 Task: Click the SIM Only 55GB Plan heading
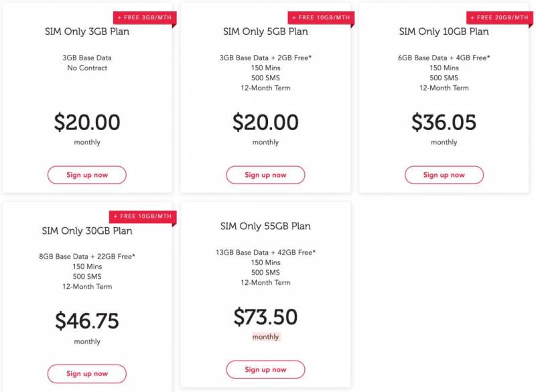tap(265, 226)
